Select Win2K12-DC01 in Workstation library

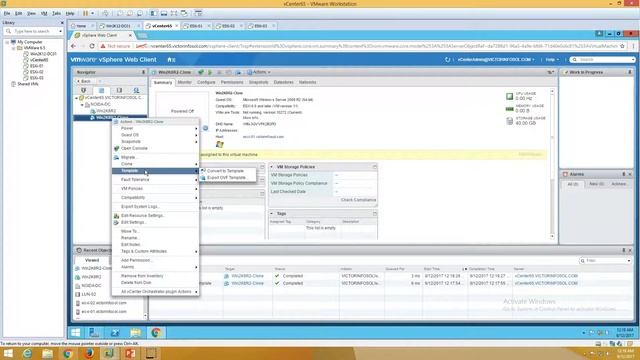click(x=43, y=54)
